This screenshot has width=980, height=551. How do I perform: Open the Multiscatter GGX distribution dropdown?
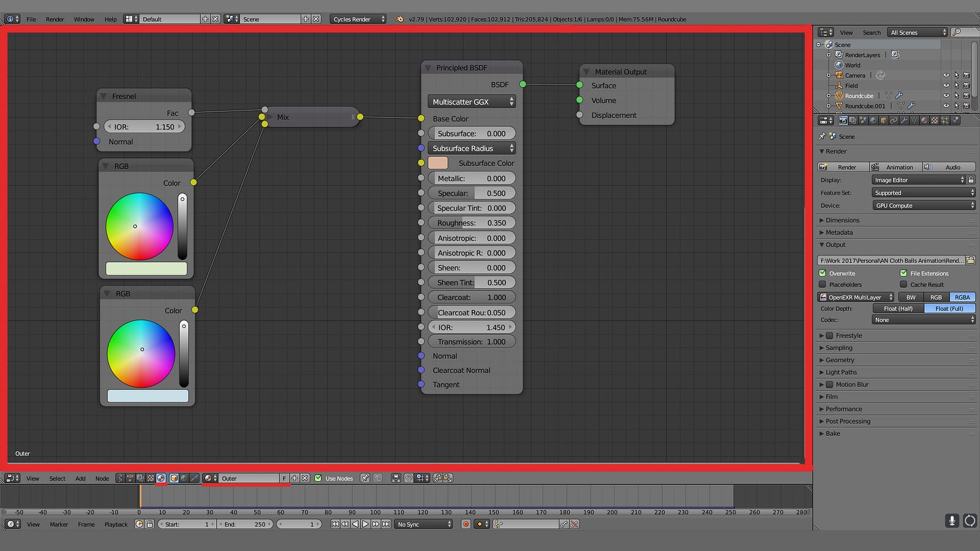click(x=471, y=102)
